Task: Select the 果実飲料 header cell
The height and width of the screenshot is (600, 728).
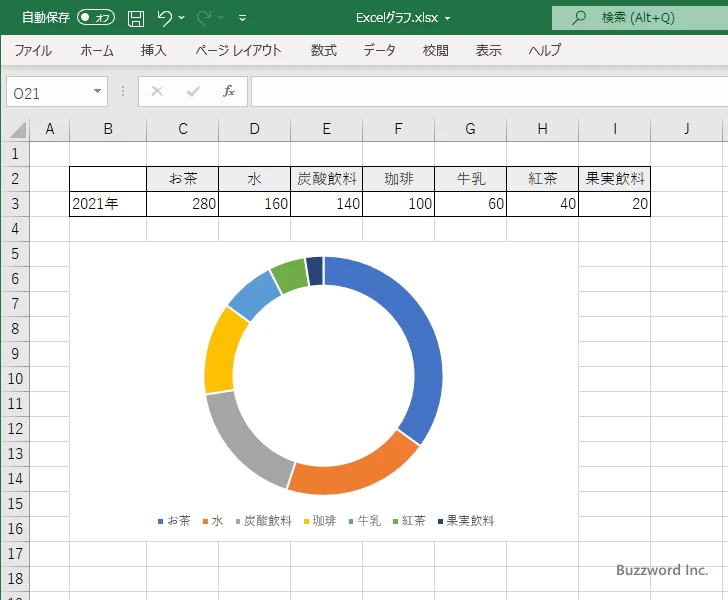Action: click(x=614, y=178)
